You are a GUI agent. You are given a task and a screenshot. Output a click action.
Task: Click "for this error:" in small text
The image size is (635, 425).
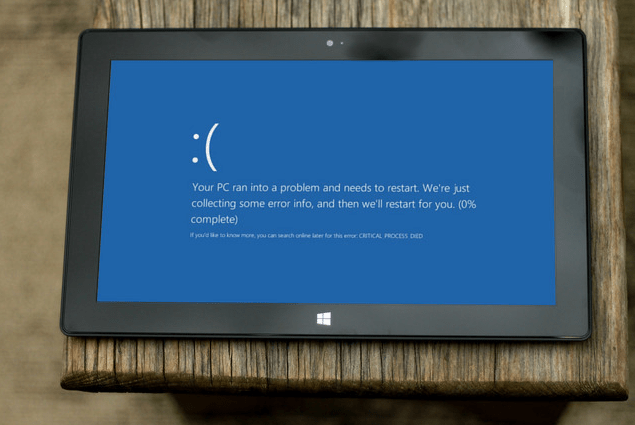click(x=340, y=235)
